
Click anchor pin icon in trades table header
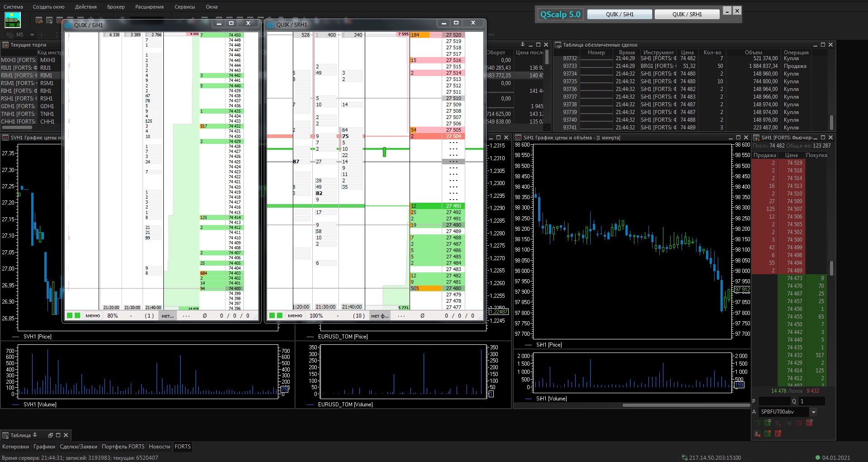tap(522, 44)
